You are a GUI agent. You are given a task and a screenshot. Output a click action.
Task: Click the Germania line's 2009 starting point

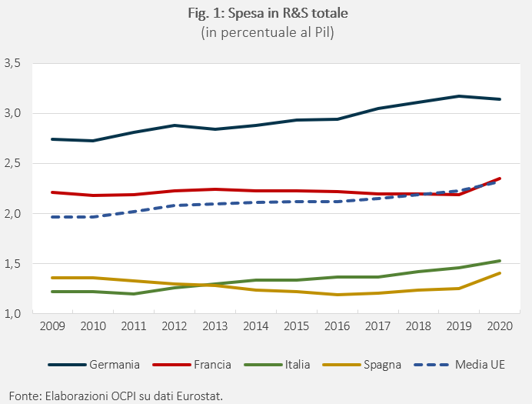[x=52, y=139]
